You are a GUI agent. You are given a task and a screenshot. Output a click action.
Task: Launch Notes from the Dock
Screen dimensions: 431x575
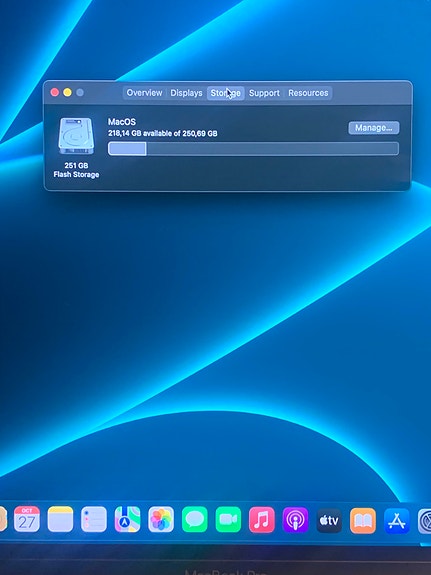click(61, 519)
